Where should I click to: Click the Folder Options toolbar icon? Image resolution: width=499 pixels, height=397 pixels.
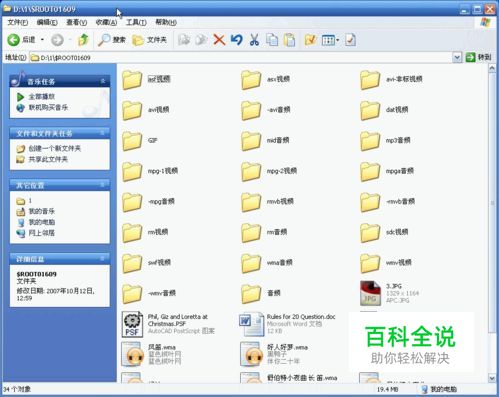coord(310,40)
